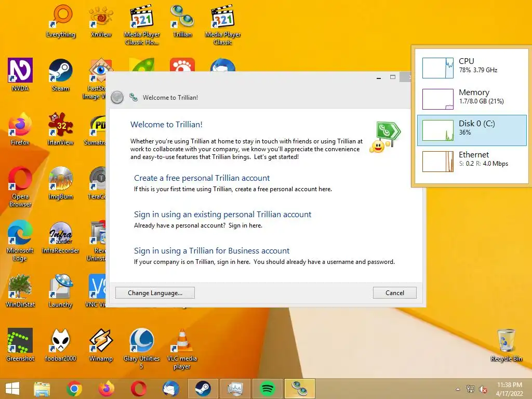Sign in using an existing personal account
Image resolution: width=532 pixels, height=399 pixels.
[222, 214]
